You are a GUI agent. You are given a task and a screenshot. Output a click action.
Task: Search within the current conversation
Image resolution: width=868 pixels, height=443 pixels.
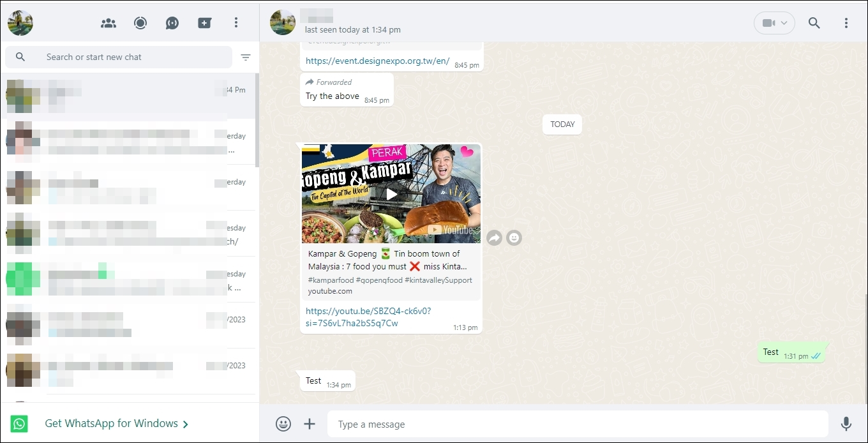pyautogui.click(x=814, y=22)
